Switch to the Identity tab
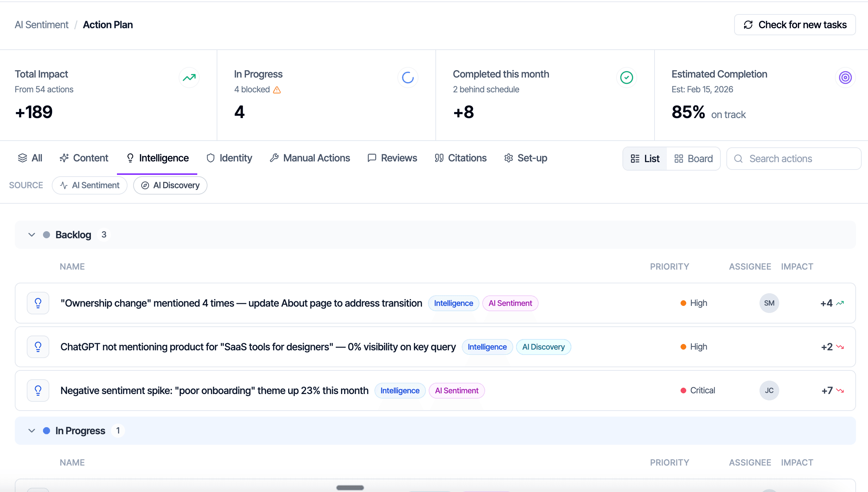868x492 pixels. [x=229, y=158]
